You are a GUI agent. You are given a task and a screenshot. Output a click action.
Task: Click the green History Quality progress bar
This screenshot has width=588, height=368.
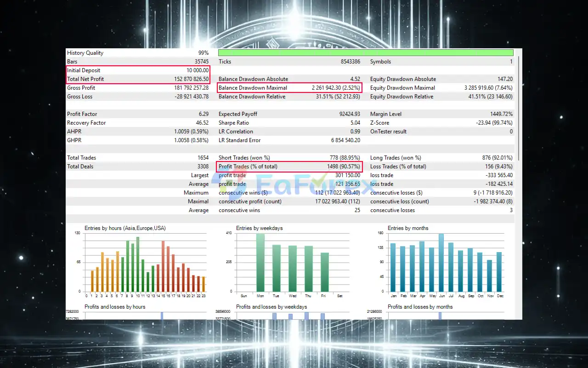point(366,53)
